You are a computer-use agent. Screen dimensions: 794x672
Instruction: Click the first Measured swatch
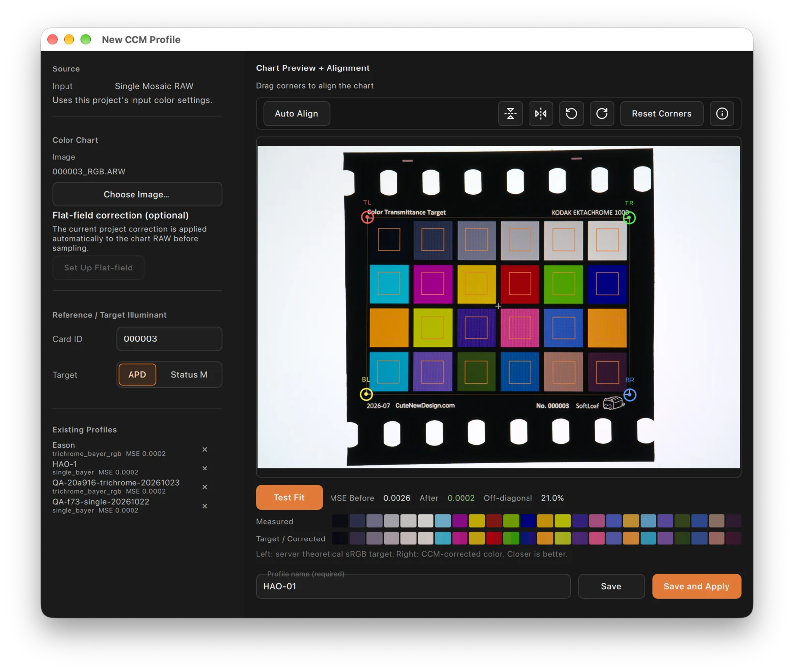tap(340, 521)
